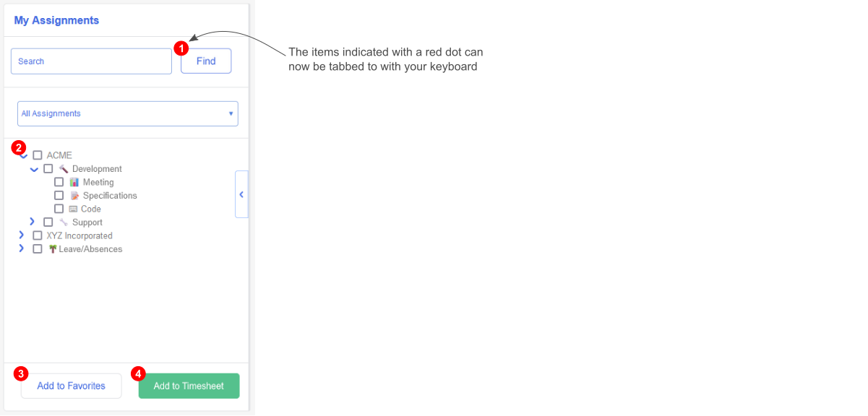Click the Specifications document icon

pyautogui.click(x=74, y=196)
